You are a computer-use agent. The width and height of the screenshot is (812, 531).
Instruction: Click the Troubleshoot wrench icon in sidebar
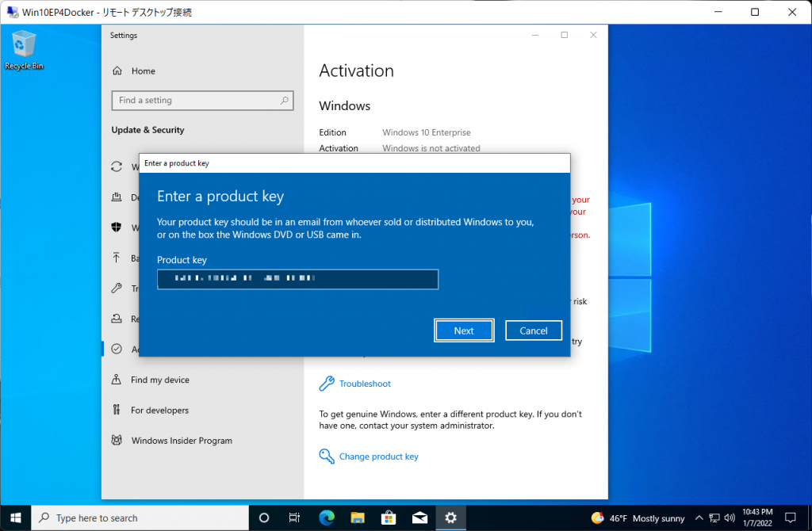coord(117,288)
